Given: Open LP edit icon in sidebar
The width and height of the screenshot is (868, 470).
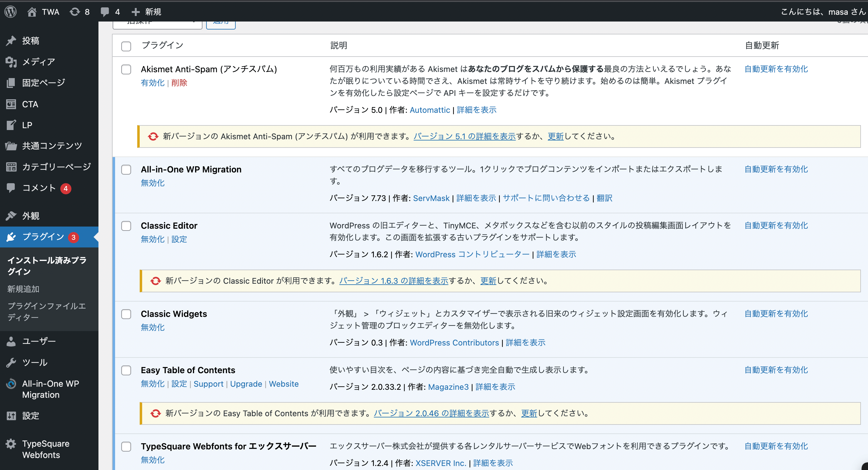Looking at the screenshot, I should (11, 125).
